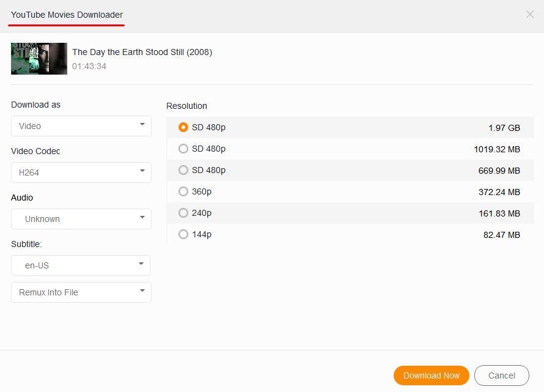
Task: Select the 144p resolution radio button
Action: (x=183, y=234)
